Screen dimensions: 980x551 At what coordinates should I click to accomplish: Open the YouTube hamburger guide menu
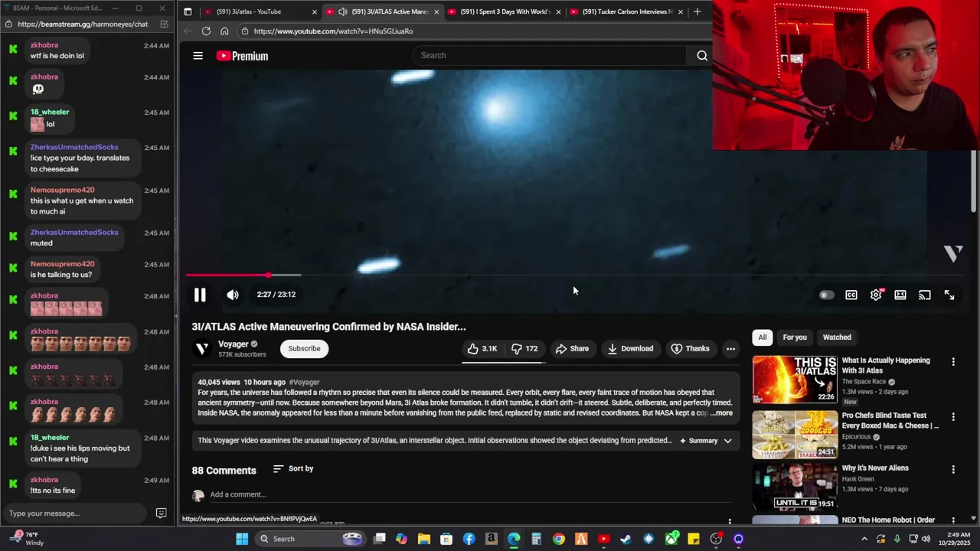click(198, 55)
